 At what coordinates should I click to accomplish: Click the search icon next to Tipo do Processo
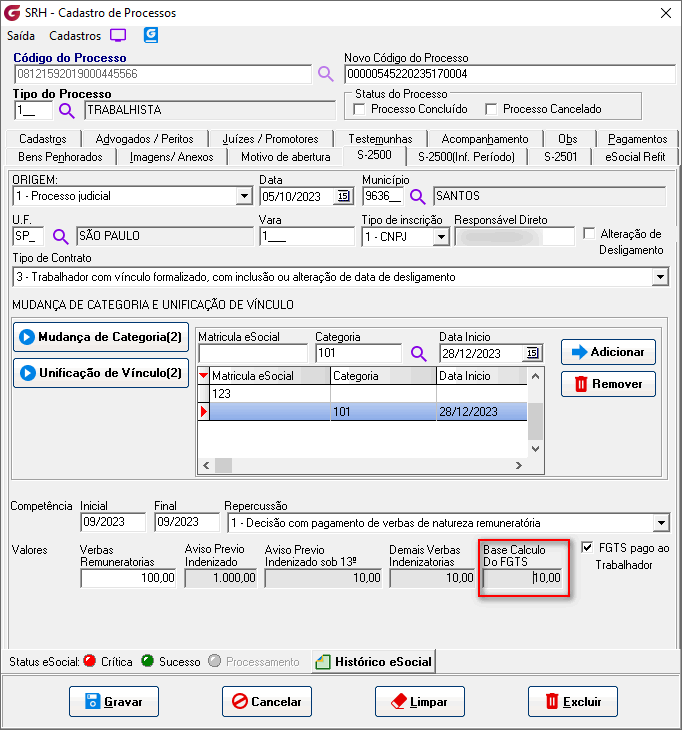(67, 110)
